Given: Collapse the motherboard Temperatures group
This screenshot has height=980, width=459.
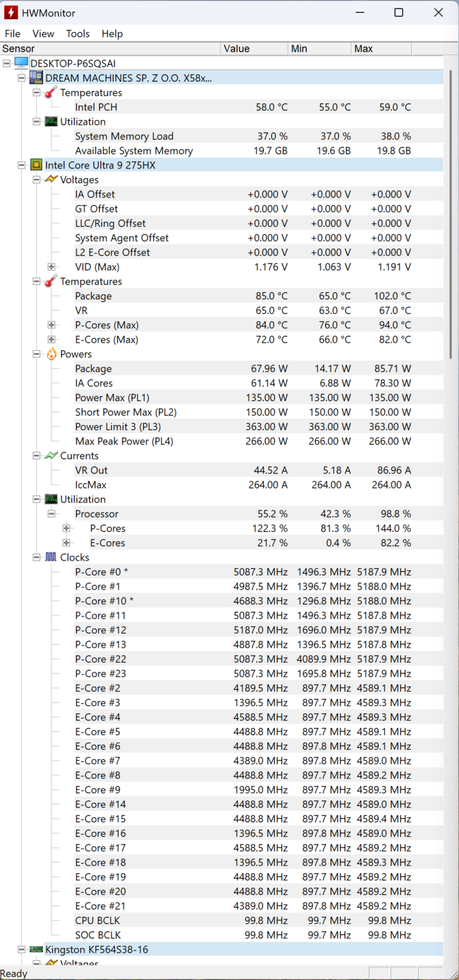Looking at the screenshot, I should tap(37, 93).
